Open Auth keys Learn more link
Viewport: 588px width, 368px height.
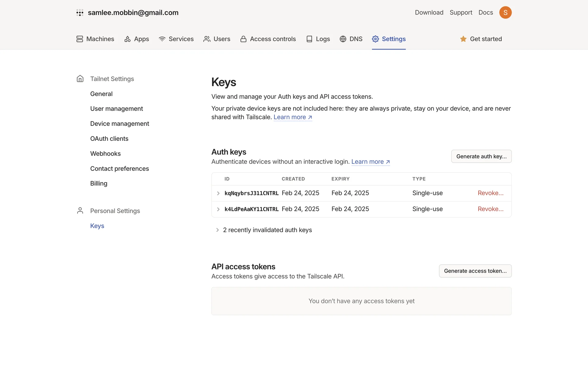point(370,162)
